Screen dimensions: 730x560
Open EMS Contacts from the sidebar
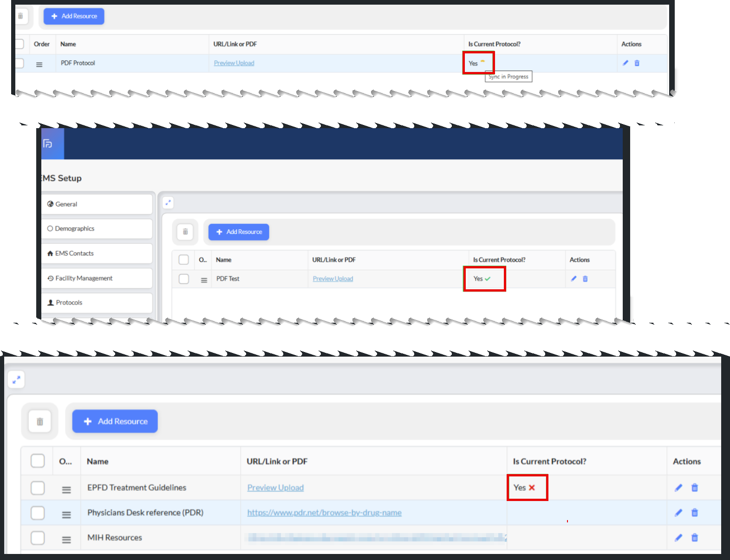point(74,254)
